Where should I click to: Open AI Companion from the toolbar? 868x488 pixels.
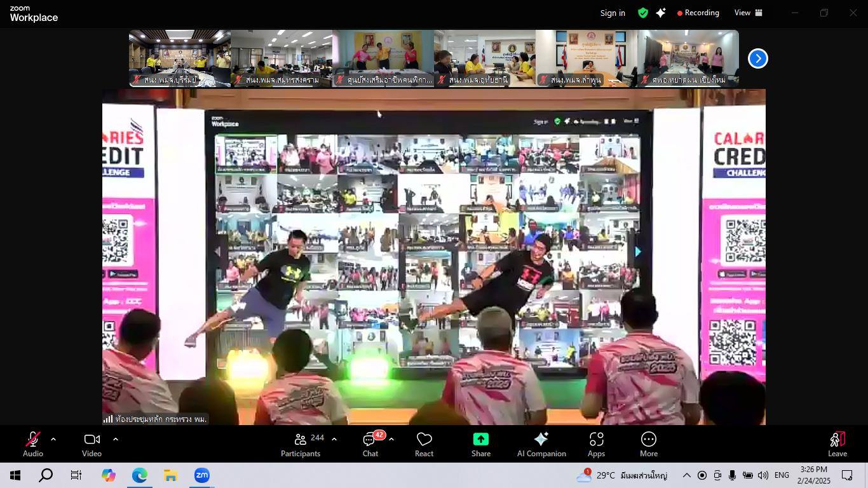tap(541, 444)
